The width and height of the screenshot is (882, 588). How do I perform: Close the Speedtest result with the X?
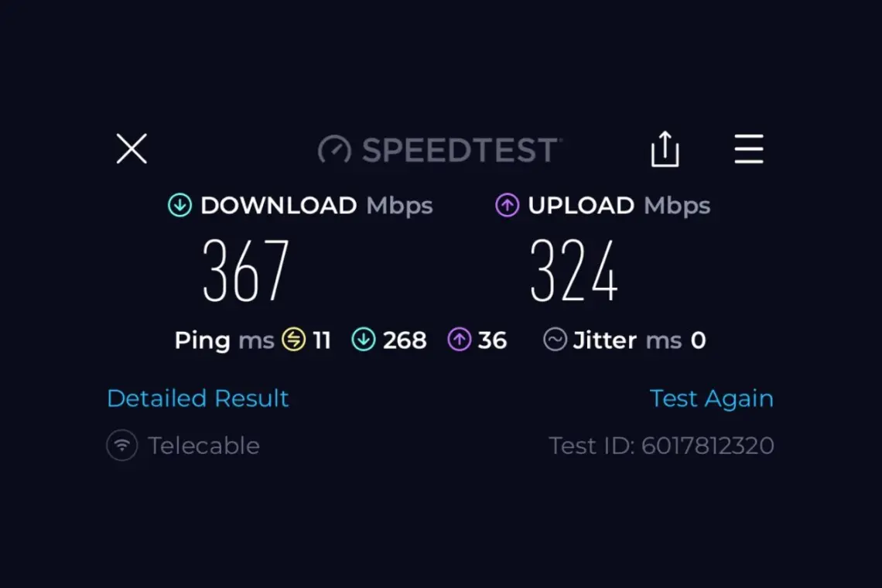tap(132, 149)
